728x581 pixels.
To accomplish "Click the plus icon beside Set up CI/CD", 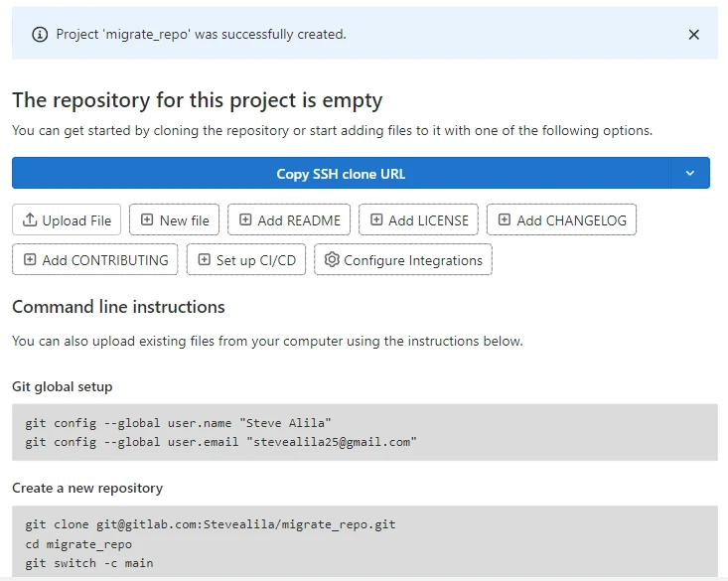I will [x=204, y=260].
